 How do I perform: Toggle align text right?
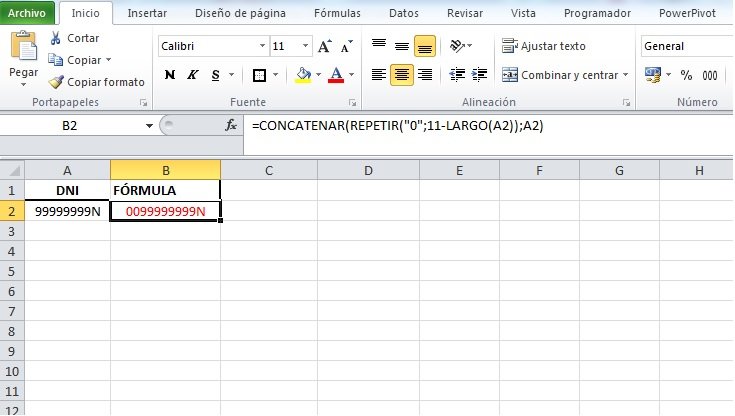click(425, 75)
